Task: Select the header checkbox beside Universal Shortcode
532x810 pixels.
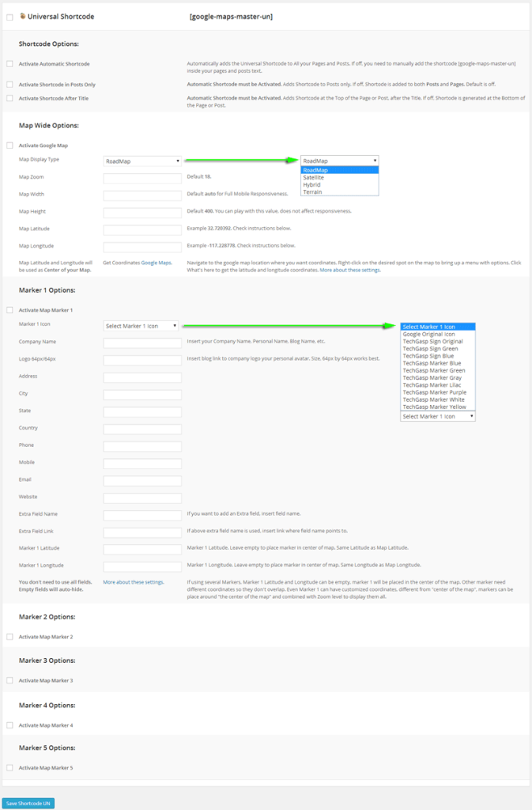Action: (x=9, y=17)
